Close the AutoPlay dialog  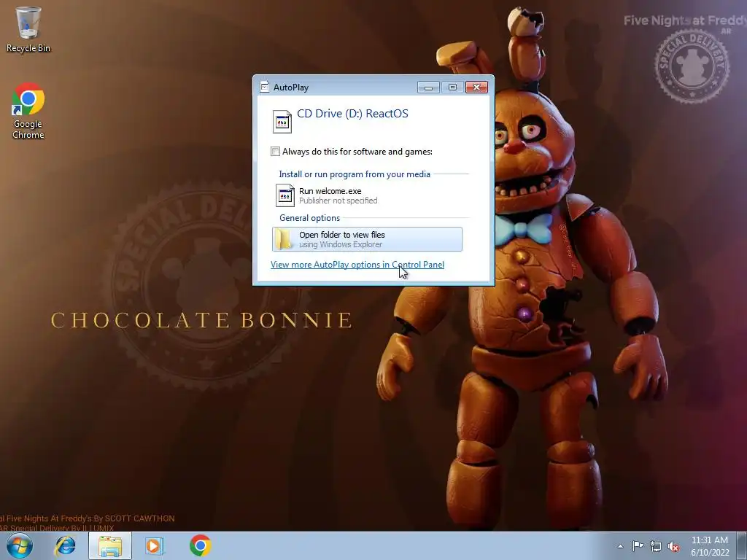coord(476,87)
